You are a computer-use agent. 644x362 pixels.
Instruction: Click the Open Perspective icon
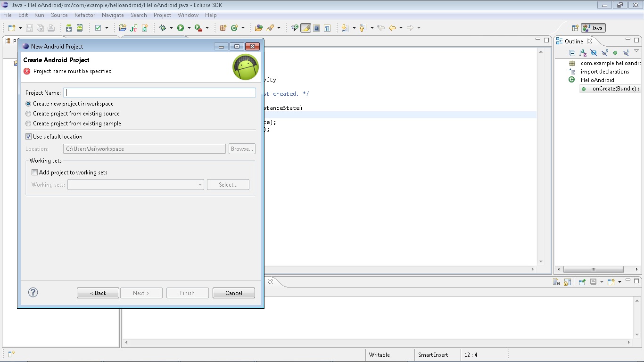point(575,28)
